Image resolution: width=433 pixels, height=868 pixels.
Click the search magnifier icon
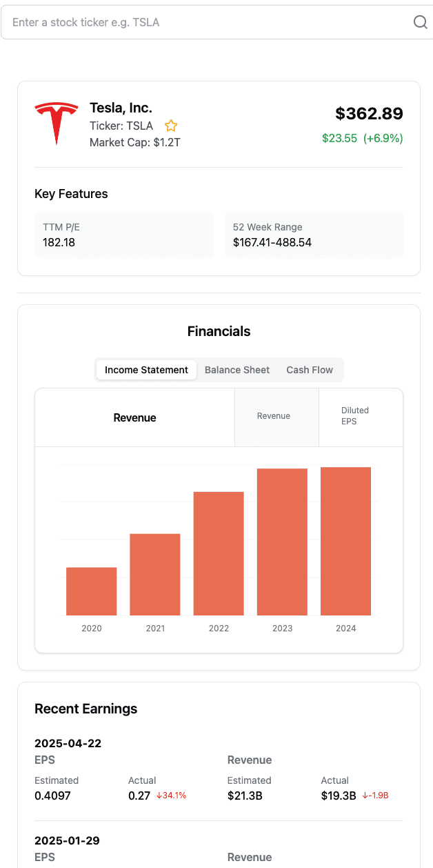tap(420, 22)
